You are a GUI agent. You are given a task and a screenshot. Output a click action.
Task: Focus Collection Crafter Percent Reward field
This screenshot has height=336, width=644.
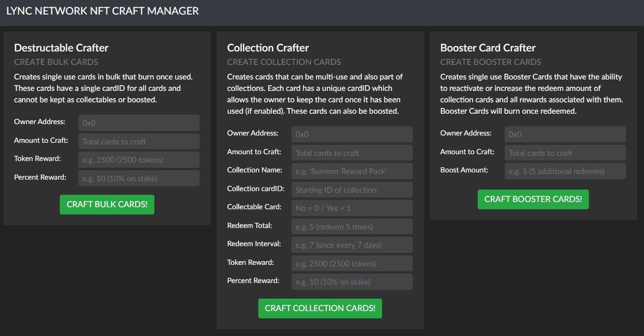352,282
